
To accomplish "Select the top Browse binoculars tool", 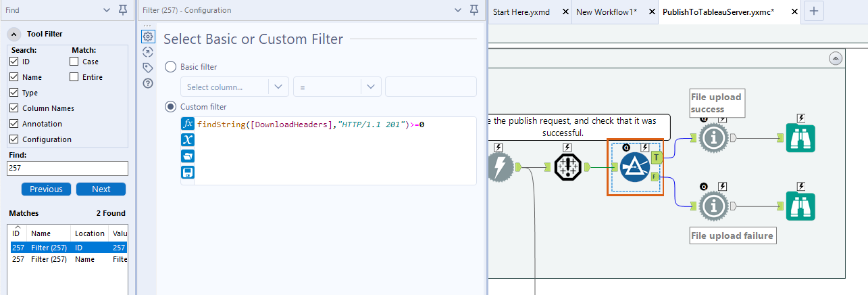I will pyautogui.click(x=800, y=139).
